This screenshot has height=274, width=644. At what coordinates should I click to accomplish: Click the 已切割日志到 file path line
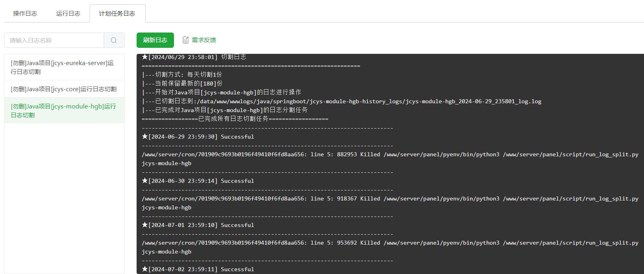click(341, 101)
